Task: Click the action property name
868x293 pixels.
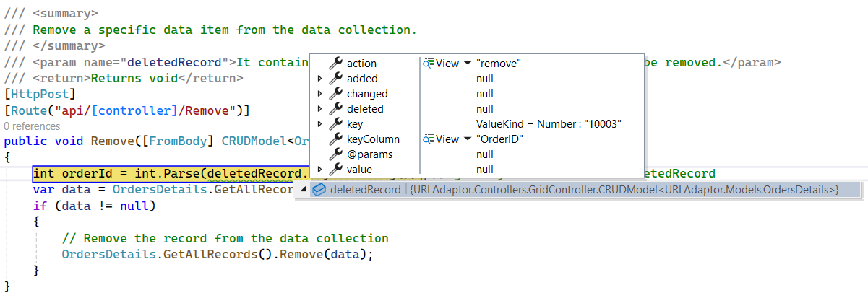Action: click(361, 64)
